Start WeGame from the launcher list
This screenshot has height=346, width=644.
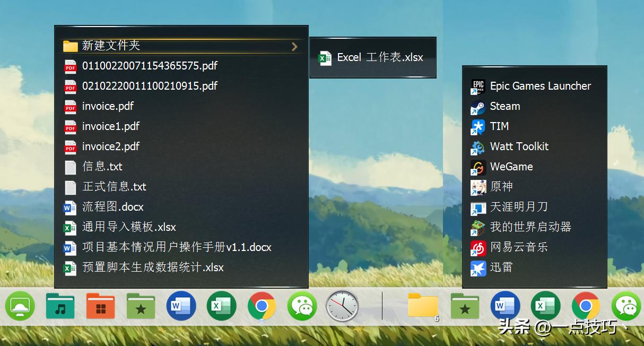(511, 167)
